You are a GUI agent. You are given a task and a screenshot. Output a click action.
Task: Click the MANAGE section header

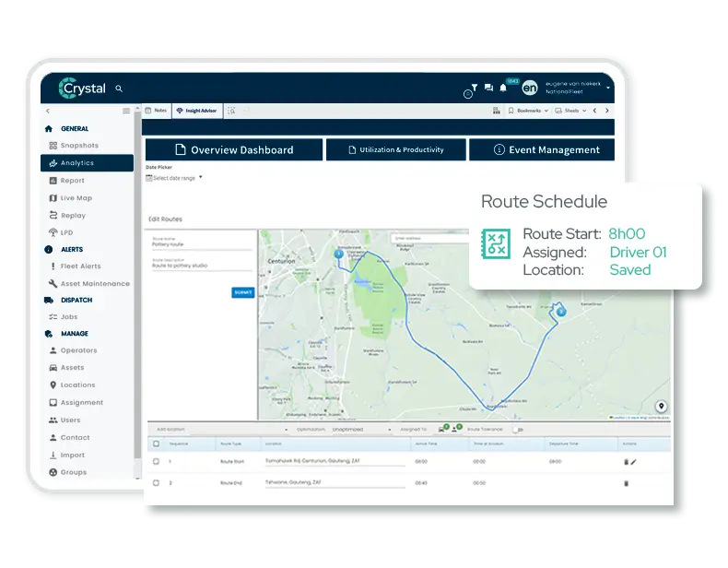click(x=66, y=334)
